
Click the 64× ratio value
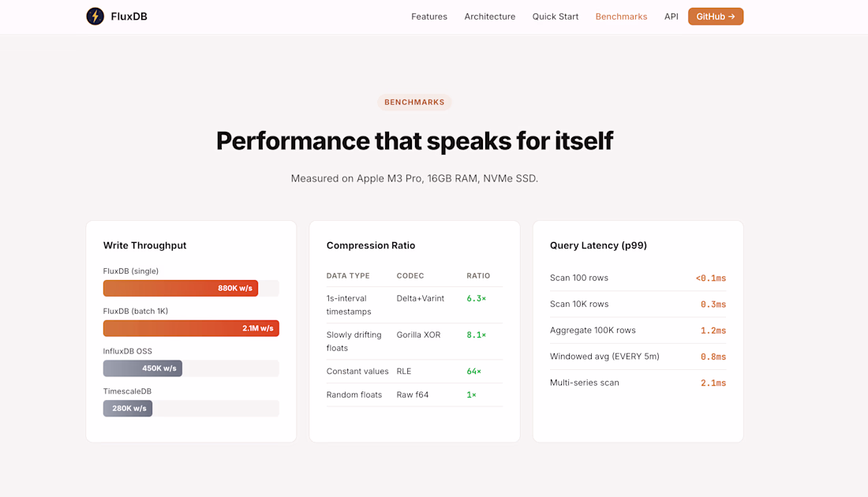pyautogui.click(x=474, y=372)
